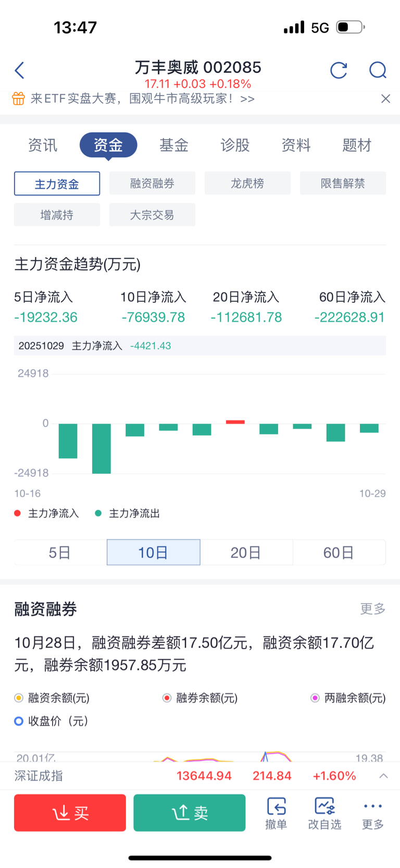Tap the 10-16 chart start date
Screen dimensions: 400x868
[27, 493]
